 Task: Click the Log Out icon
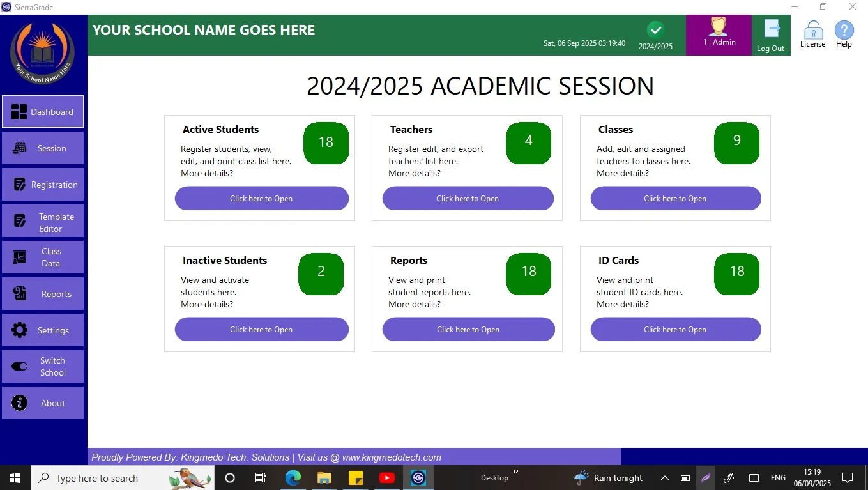772,29
